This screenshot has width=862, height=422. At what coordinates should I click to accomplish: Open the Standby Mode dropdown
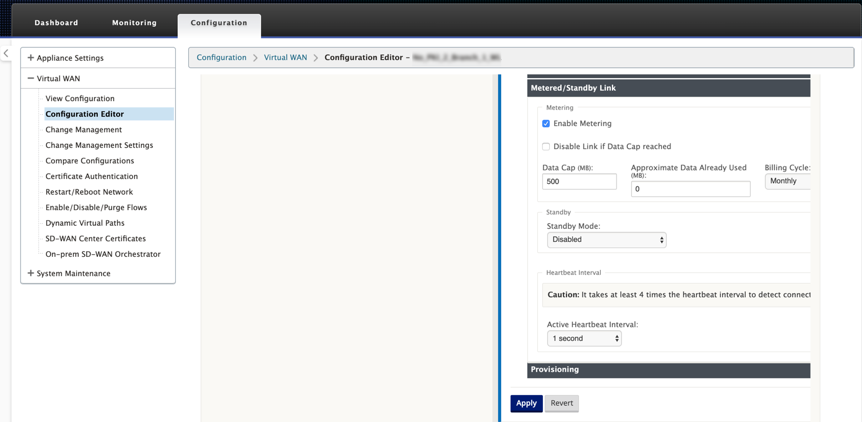pyautogui.click(x=607, y=240)
